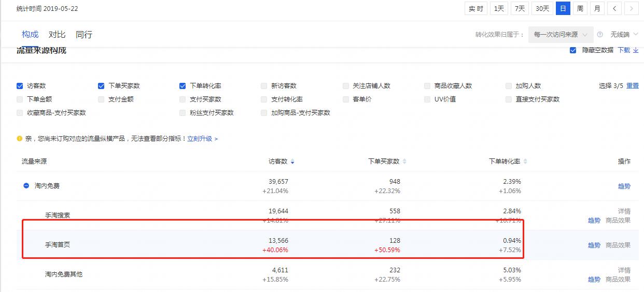This screenshot has width=644, height=292.
Task: Check the 新访客数 checkbox
Action: [x=264, y=86]
